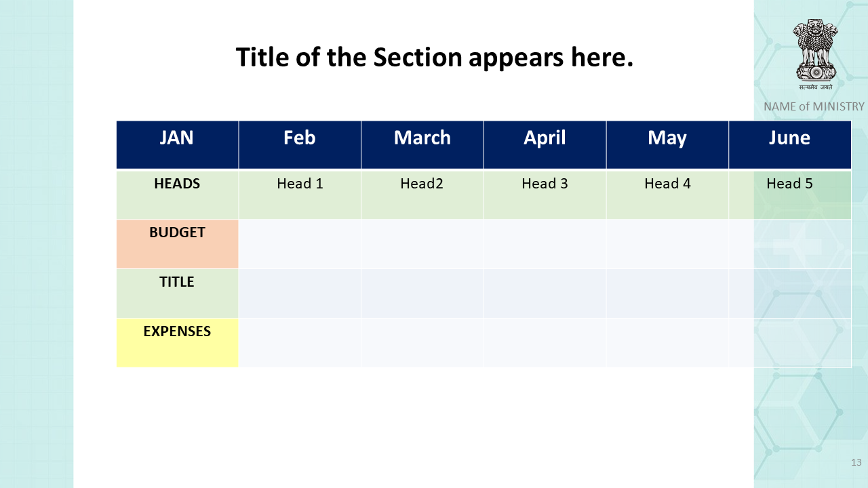
Task: Click the March column header
Action: point(422,144)
